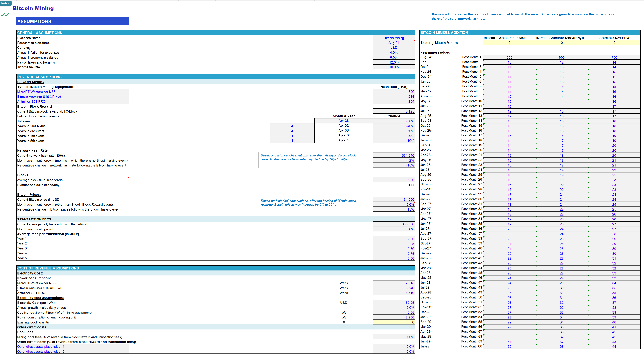Screen dimensions: 644x354
Task: Select the S21 PRO power '3,510' cell
Action: [x=394, y=293]
